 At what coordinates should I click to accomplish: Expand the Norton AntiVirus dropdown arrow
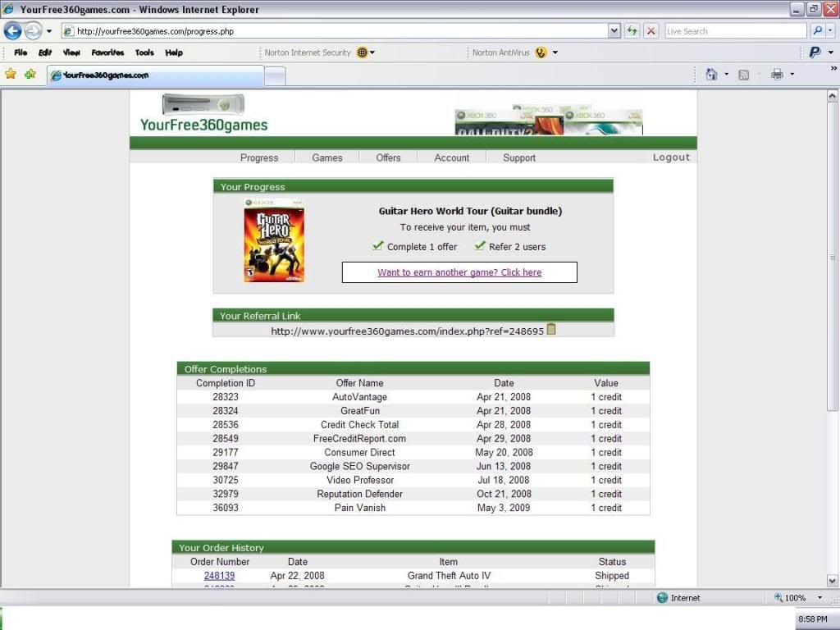(x=555, y=52)
